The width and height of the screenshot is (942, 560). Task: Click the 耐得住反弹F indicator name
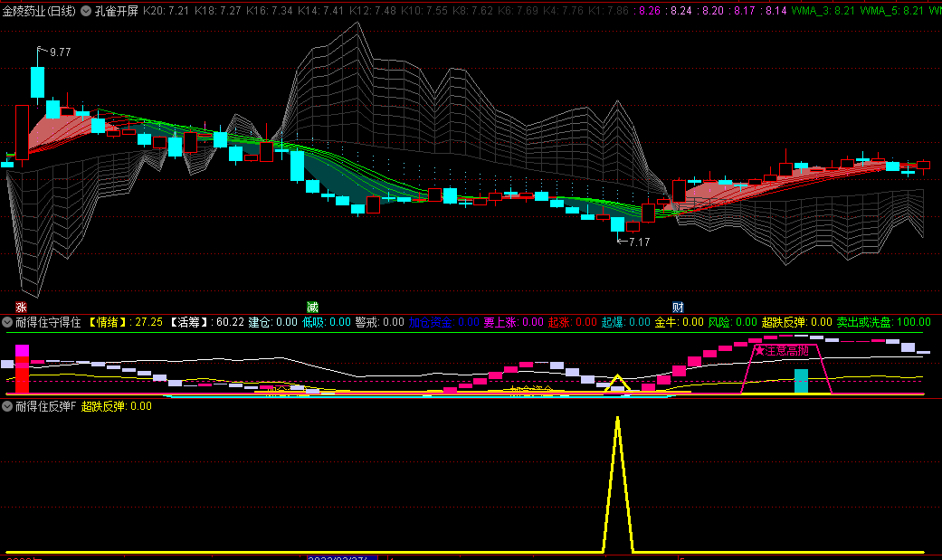click(x=45, y=406)
